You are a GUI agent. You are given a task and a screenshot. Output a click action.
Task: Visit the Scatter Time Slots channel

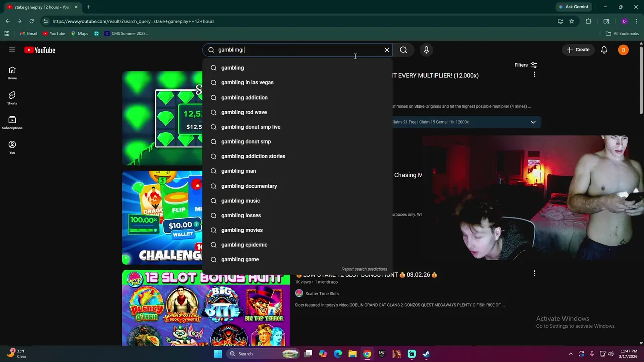coord(322,294)
